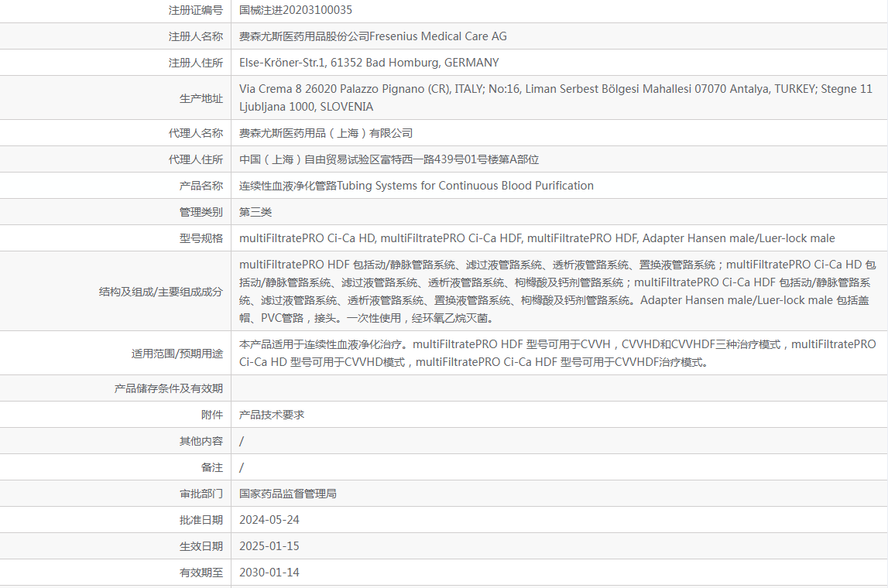Click the 批准日期 label
The height and width of the screenshot is (588, 888).
[x=201, y=520]
